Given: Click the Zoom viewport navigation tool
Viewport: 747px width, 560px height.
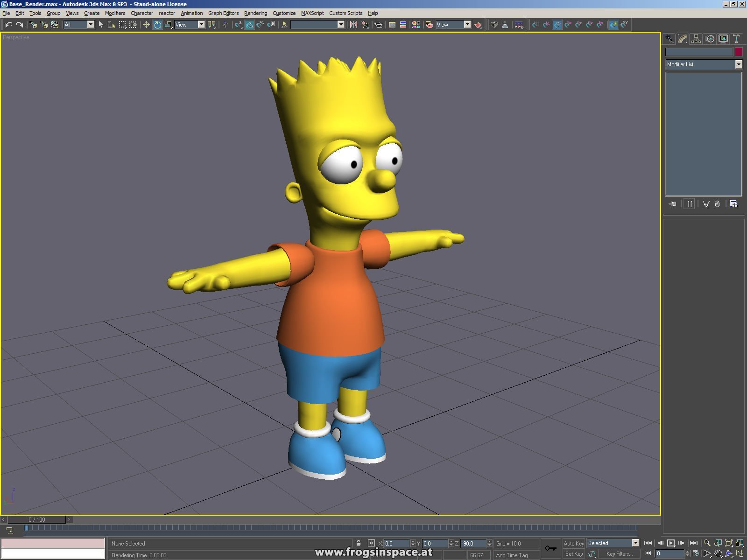Looking at the screenshot, I should tap(707, 543).
